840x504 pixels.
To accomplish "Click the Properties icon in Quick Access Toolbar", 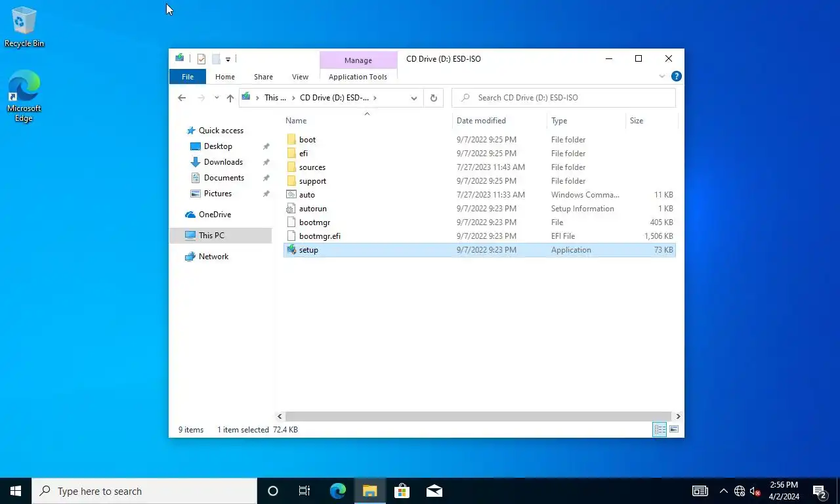I will coord(201,59).
